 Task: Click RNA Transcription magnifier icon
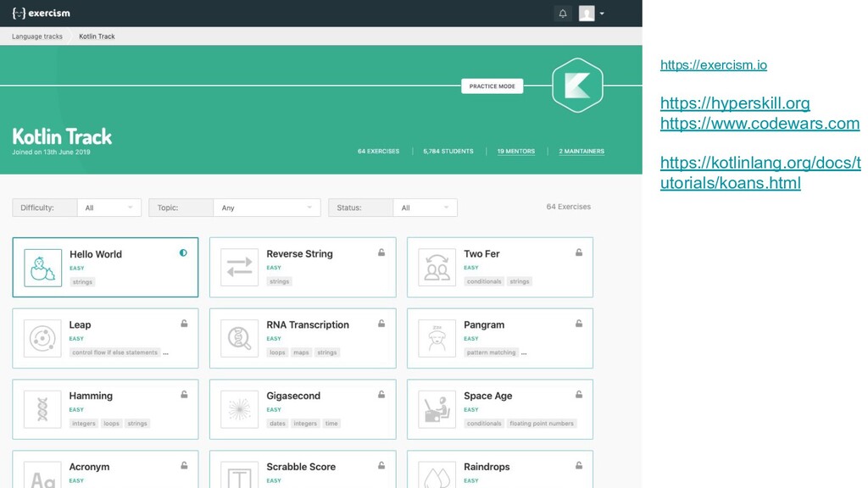239,338
